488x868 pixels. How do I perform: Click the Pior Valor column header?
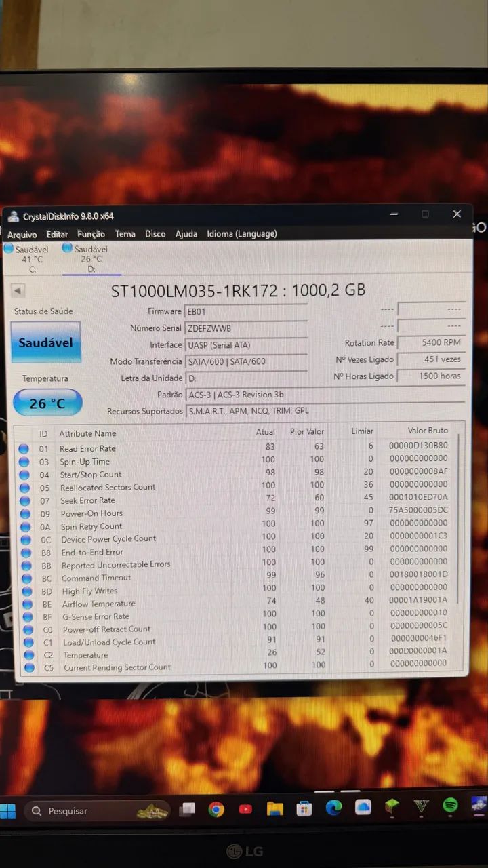(x=307, y=432)
